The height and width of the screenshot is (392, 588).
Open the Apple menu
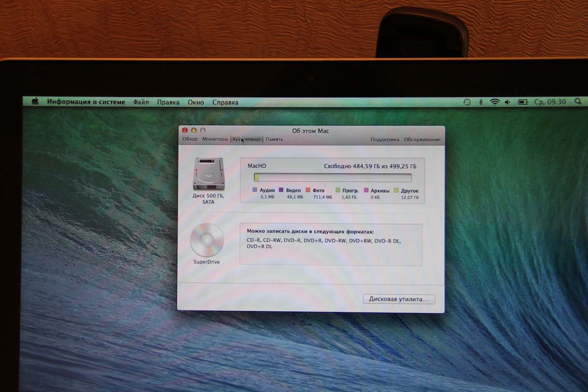35,102
